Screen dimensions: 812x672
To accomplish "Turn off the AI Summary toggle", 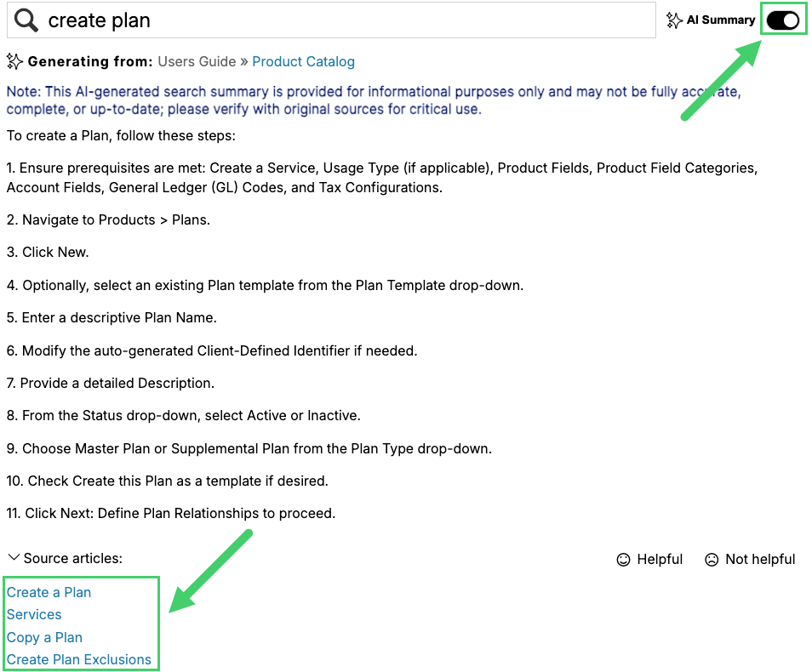I will click(x=782, y=20).
